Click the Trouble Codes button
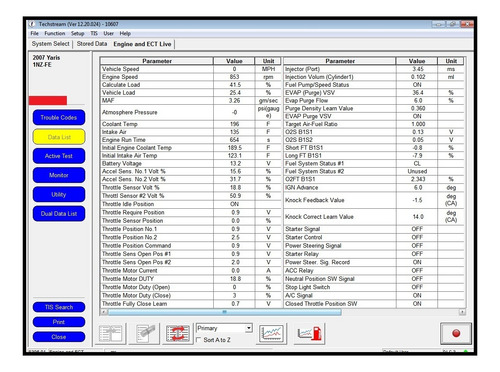This screenshot has height=372, width=500. (59, 117)
